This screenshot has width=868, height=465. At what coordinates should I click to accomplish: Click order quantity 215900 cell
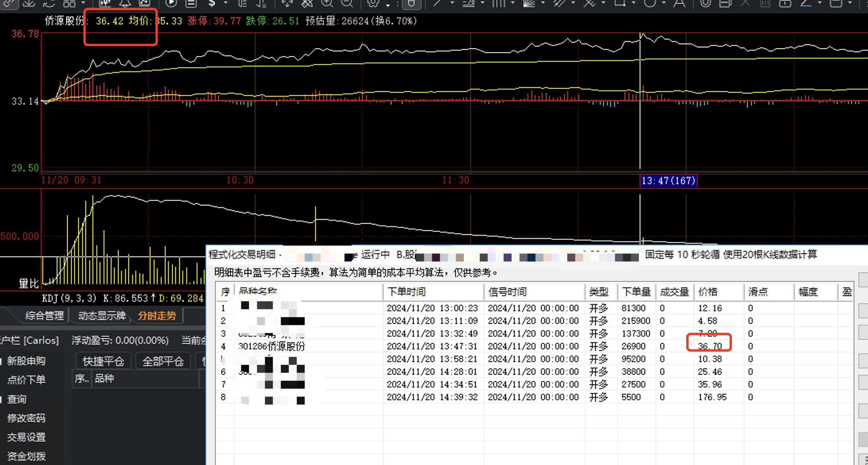pyautogui.click(x=636, y=321)
